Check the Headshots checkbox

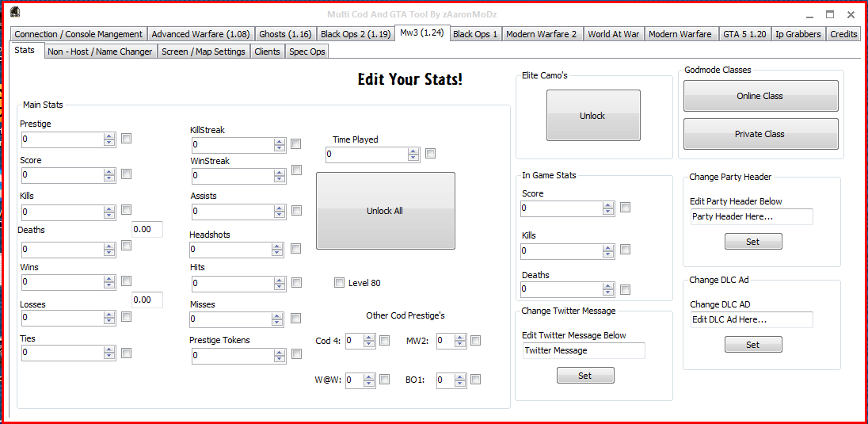296,248
